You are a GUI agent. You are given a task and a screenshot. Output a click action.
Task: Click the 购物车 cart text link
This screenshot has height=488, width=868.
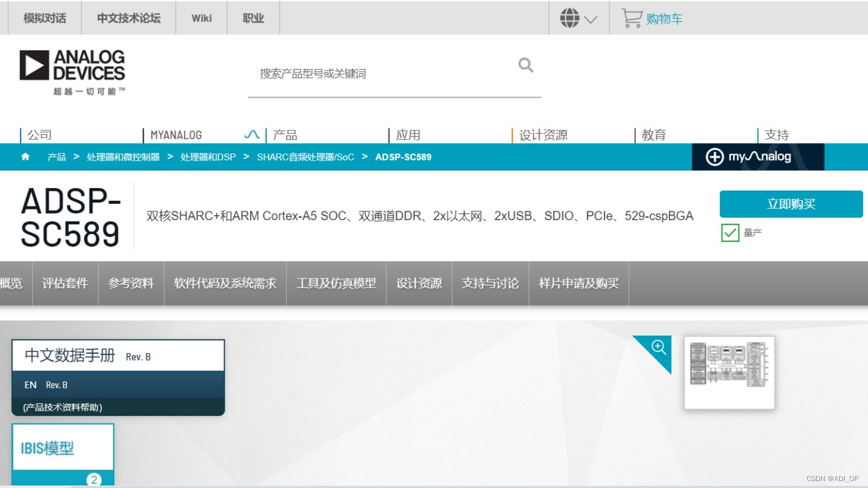click(x=664, y=19)
